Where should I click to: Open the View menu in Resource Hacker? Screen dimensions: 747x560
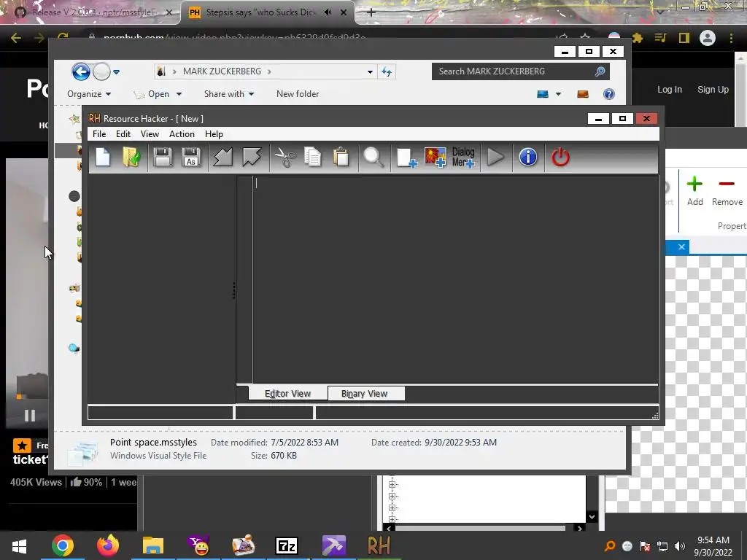coord(150,134)
